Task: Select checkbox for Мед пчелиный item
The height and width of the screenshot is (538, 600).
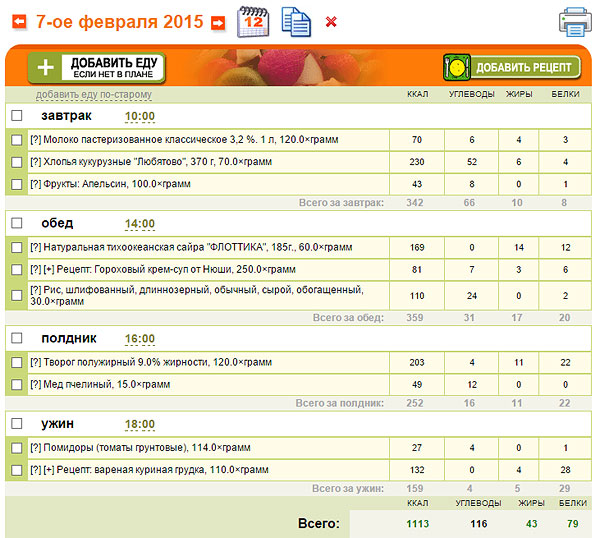Action: point(16,384)
